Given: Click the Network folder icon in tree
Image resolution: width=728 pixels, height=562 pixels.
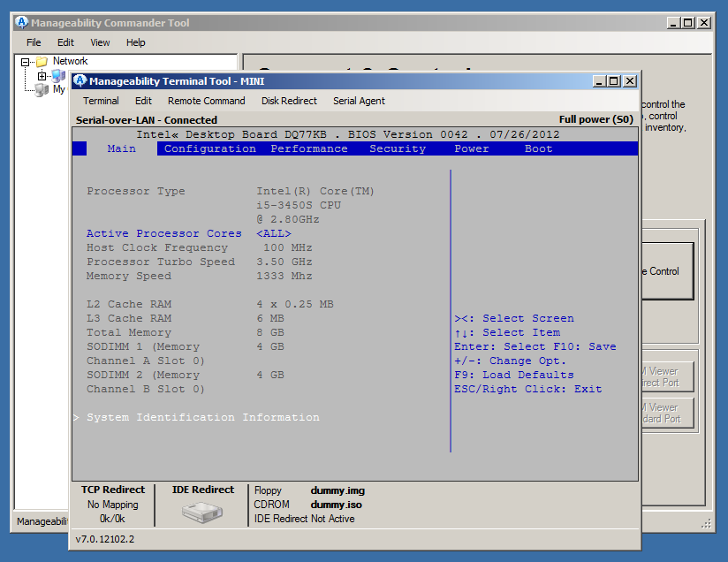Looking at the screenshot, I should (x=42, y=62).
